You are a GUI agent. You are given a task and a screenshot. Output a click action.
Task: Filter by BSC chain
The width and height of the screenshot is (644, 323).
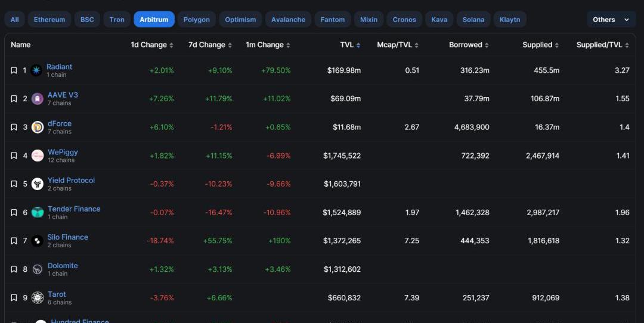pos(87,19)
